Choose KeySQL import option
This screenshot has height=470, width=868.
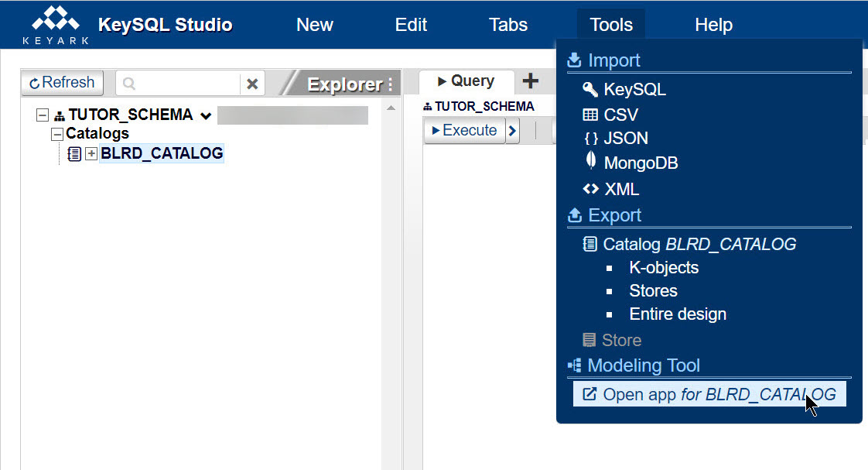point(634,89)
